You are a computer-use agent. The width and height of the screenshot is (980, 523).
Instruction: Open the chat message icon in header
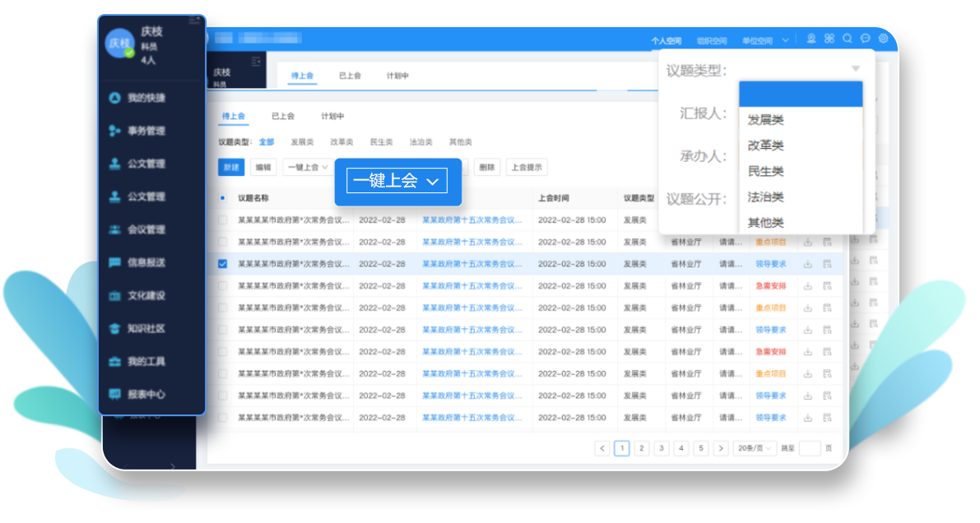point(866,39)
